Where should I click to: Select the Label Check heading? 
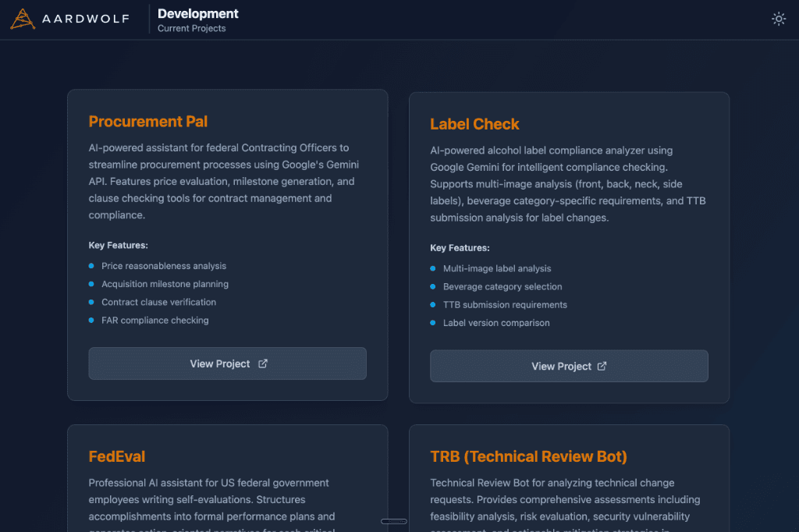[474, 124]
